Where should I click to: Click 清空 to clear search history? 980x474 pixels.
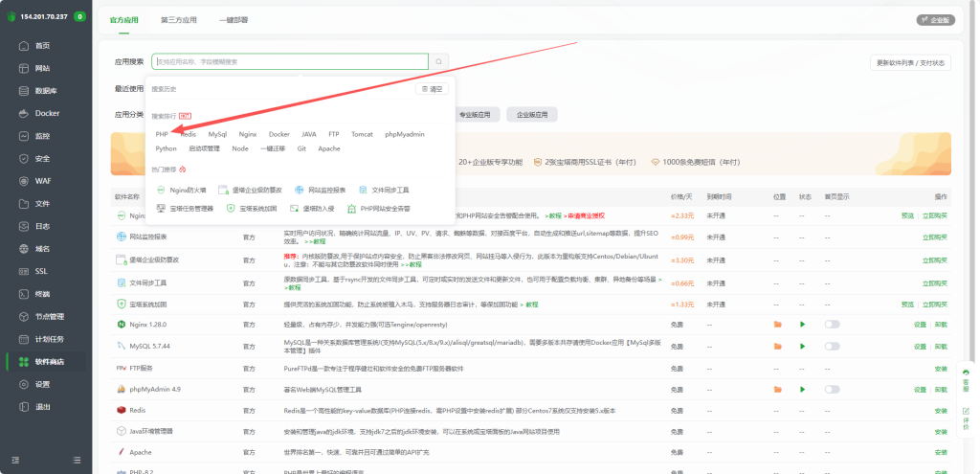433,89
